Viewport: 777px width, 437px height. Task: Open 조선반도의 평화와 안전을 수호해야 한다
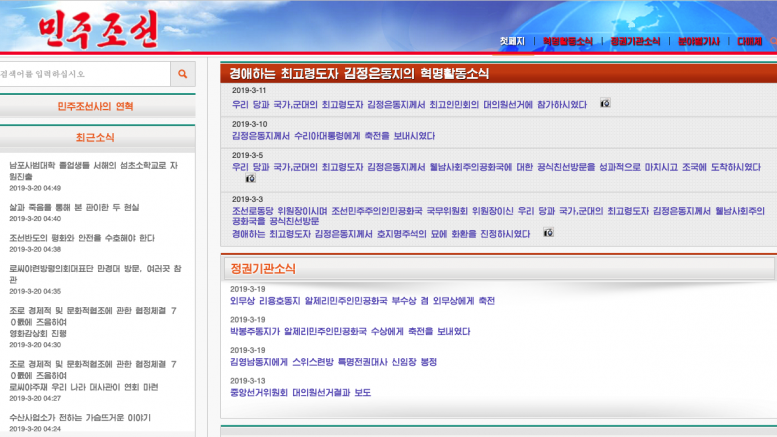click(82, 238)
